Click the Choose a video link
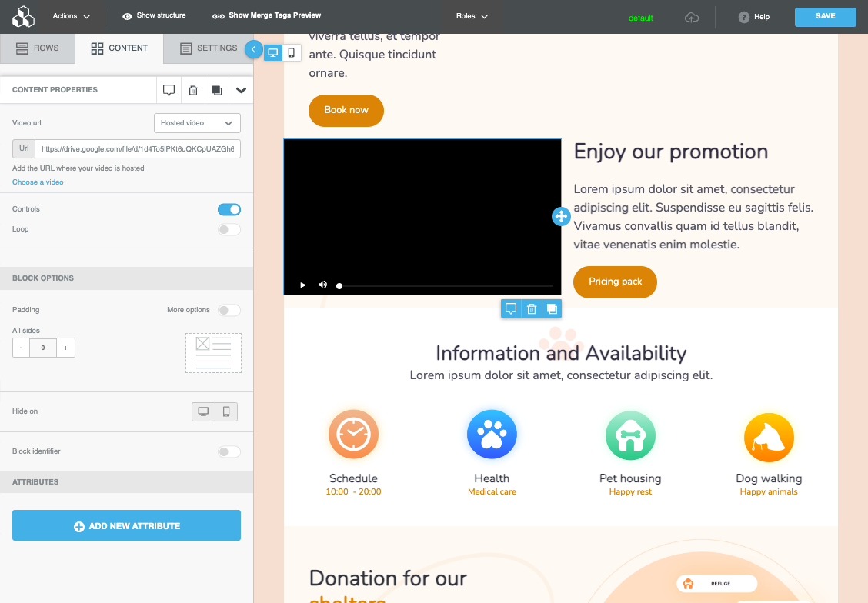868x603 pixels. [x=38, y=182]
